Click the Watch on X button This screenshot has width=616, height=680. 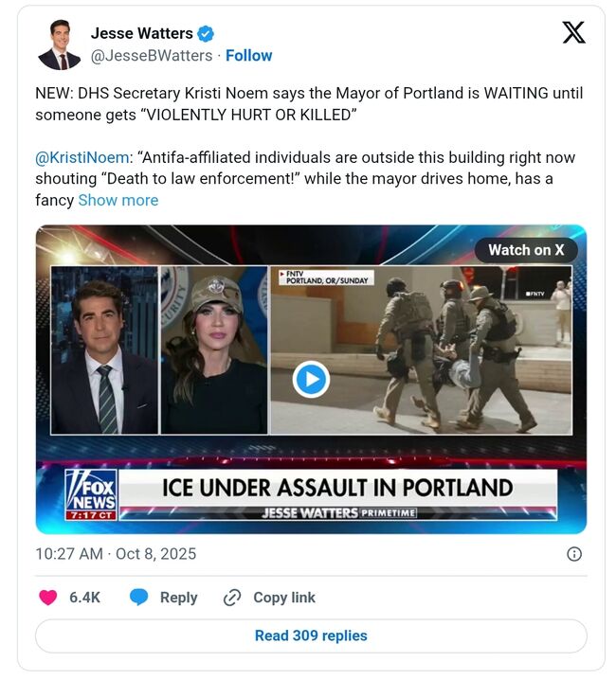point(525,250)
